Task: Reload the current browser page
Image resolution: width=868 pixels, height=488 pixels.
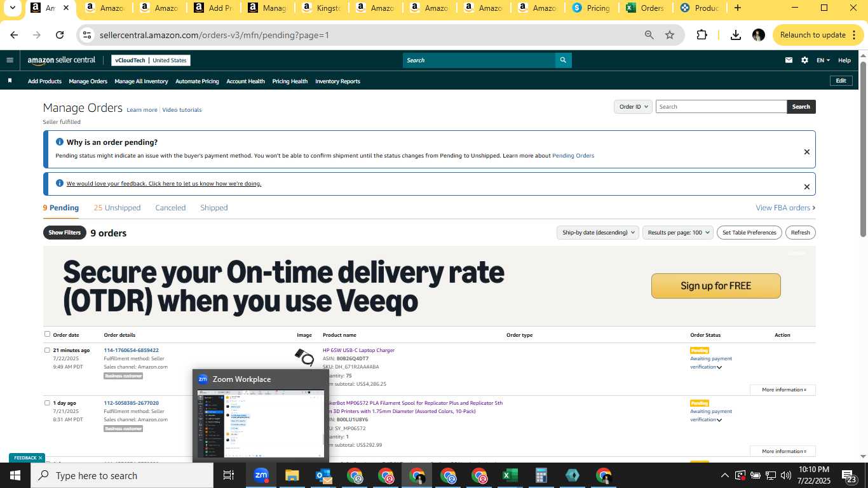Action: coord(60,35)
